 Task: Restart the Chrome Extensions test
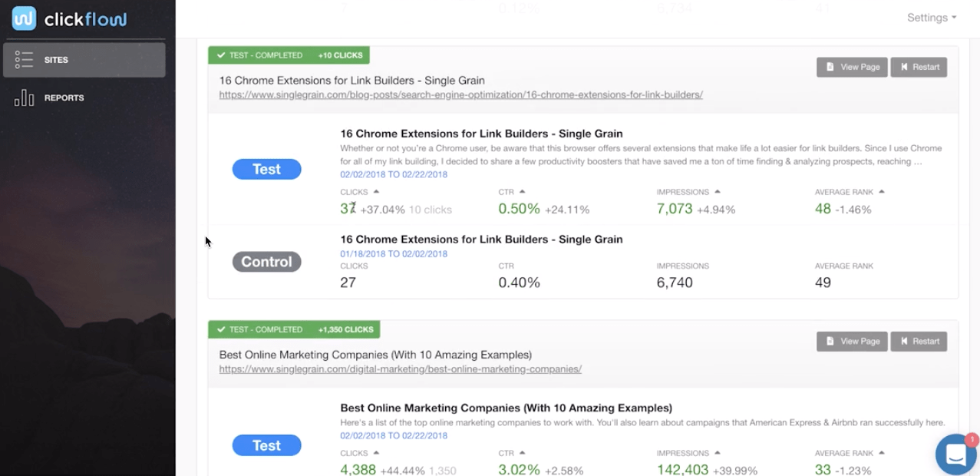point(919,67)
